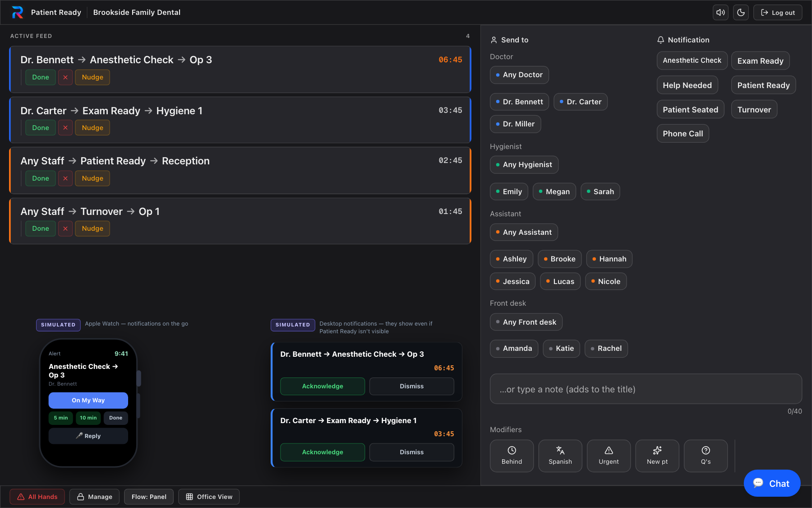Choose front desk Katie
Image resolution: width=812 pixels, height=508 pixels.
tap(561, 349)
